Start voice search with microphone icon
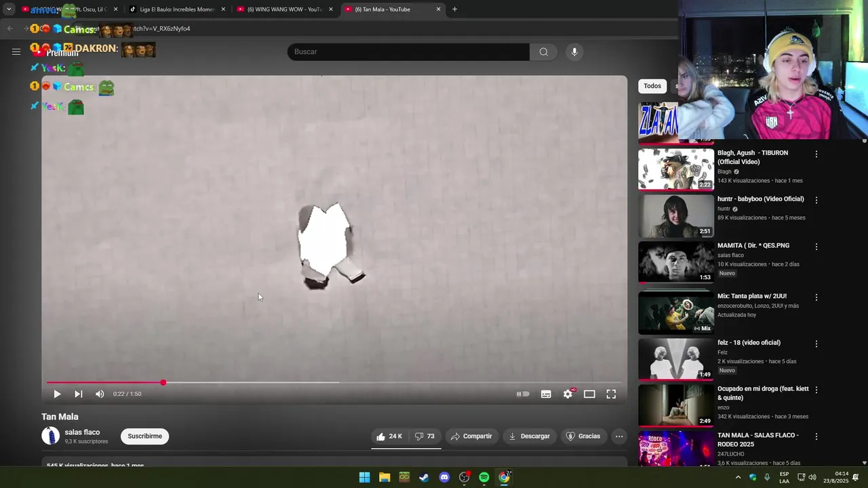This screenshot has width=868, height=488. point(574,52)
